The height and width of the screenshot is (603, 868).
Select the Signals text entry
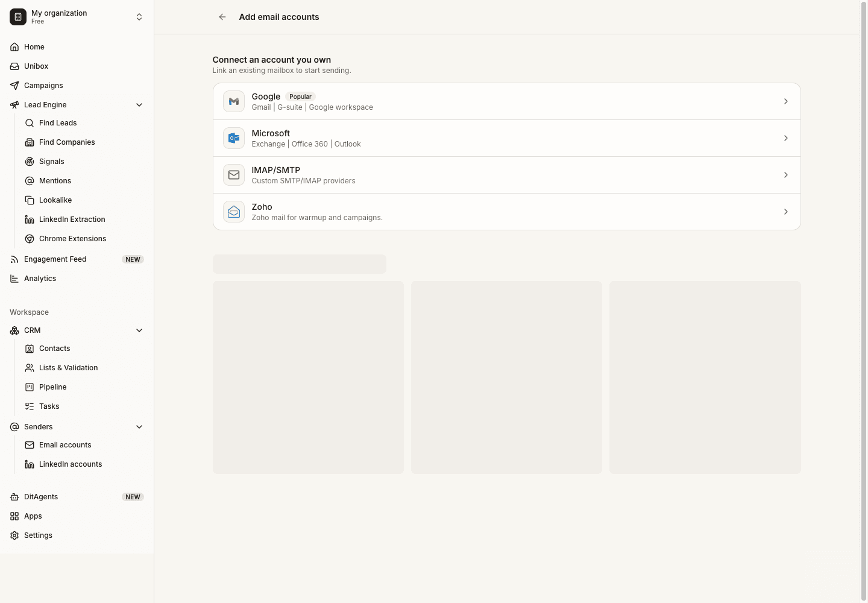[x=52, y=162]
